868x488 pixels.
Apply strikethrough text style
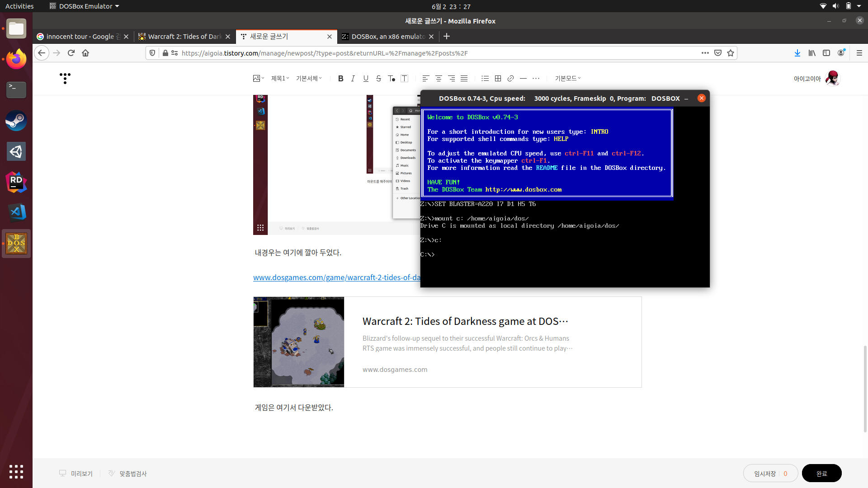(378, 79)
